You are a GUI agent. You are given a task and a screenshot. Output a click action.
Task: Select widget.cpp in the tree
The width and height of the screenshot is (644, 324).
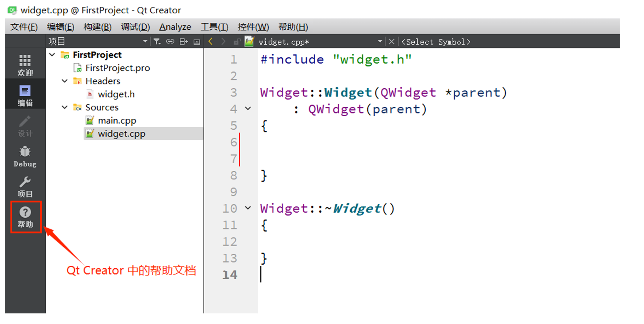121,134
